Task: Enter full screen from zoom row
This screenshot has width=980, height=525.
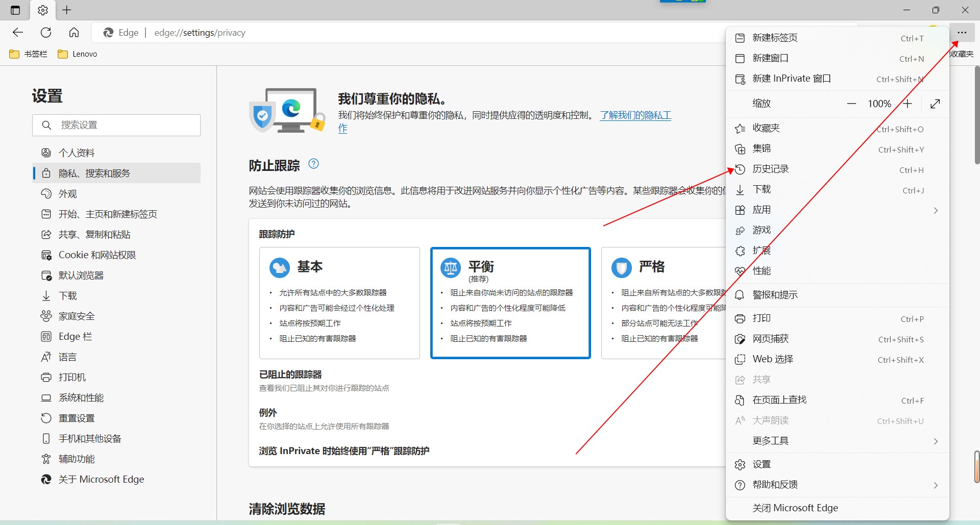Action: (x=935, y=104)
